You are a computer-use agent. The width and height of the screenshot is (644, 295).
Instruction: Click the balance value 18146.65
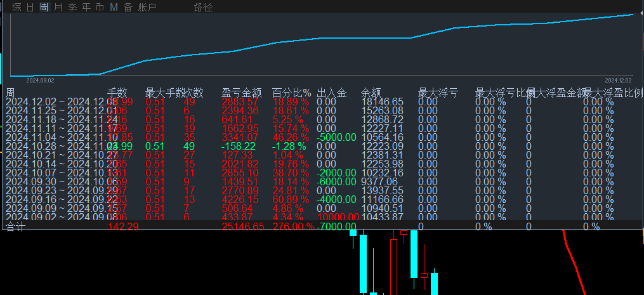click(x=382, y=102)
